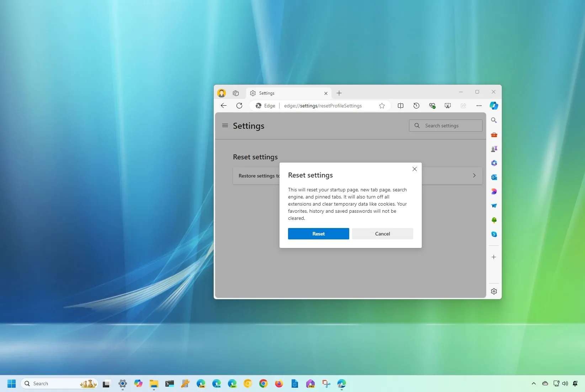This screenshot has height=392, width=585.
Task: Add page to favorites via star icon
Action: (x=382, y=106)
